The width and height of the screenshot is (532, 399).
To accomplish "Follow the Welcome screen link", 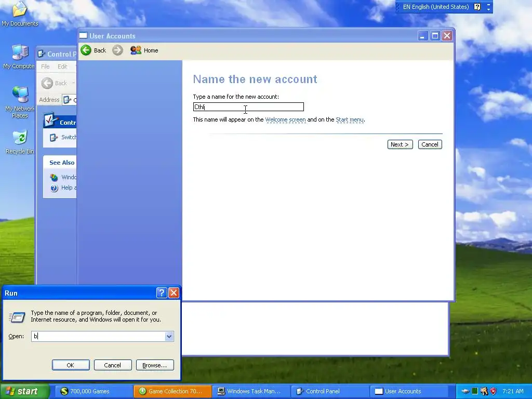I will (x=285, y=120).
